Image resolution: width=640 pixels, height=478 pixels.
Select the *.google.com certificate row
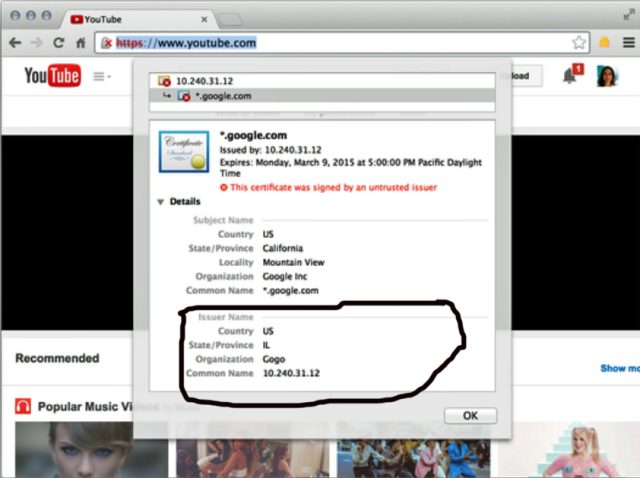click(x=322, y=96)
